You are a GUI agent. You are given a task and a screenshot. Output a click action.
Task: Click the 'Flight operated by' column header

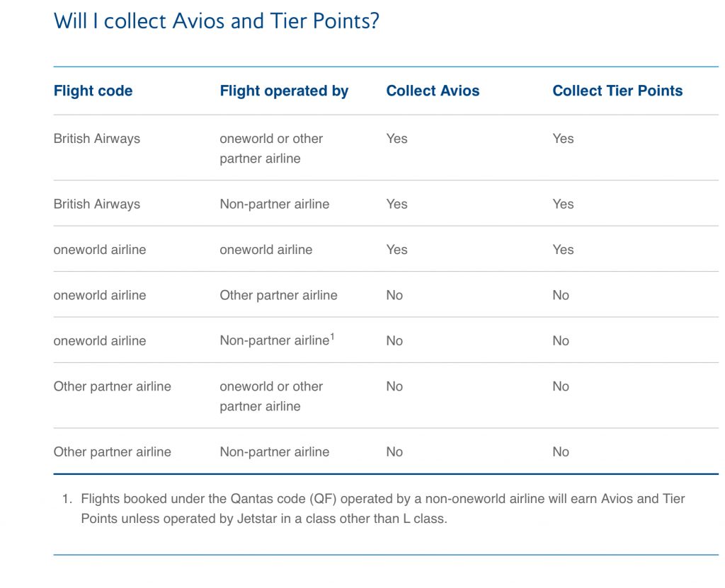(x=284, y=91)
